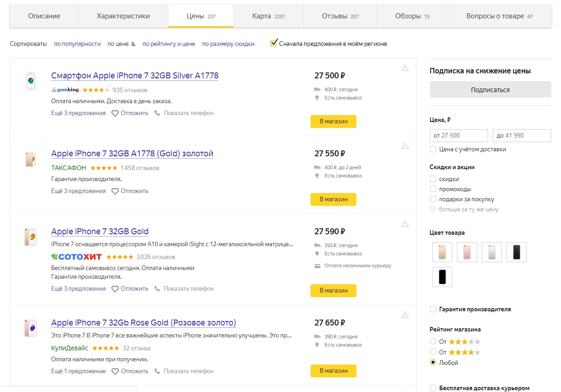Select Любой store rating option
The width and height of the screenshot is (561, 392).
[433, 362]
